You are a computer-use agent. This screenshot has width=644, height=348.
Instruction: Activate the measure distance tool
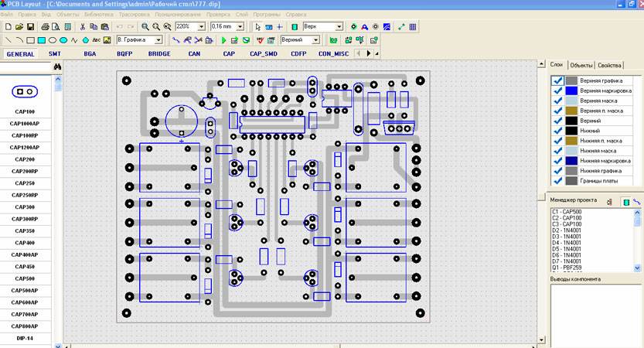coord(401,27)
